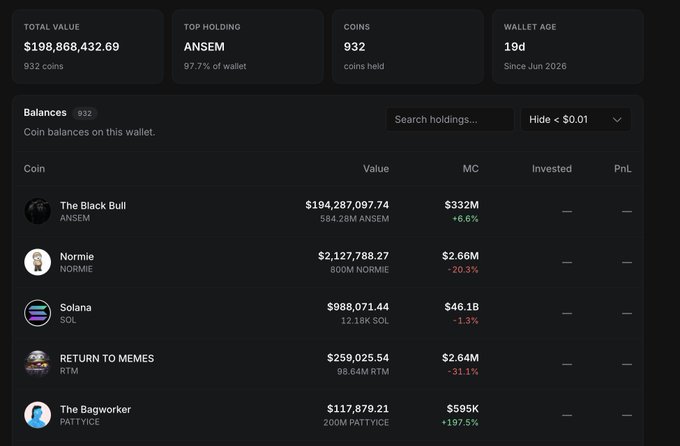Click value $194,287,097.74 in Black Bull row
The height and width of the screenshot is (446, 680).
point(347,205)
